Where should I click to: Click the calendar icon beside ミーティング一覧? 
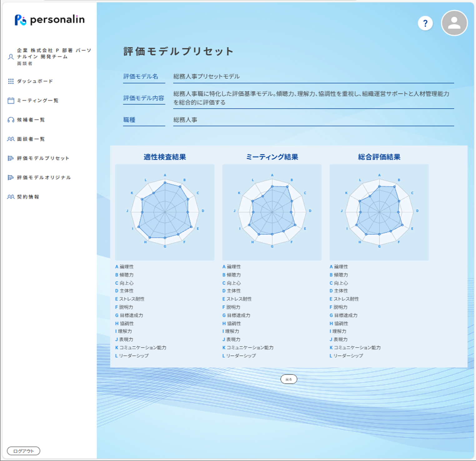click(x=10, y=100)
